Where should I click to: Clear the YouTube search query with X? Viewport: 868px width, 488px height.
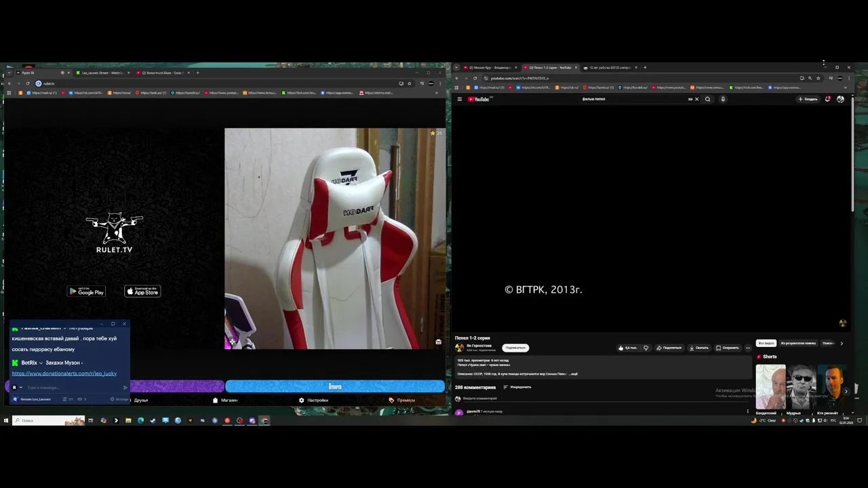696,99
